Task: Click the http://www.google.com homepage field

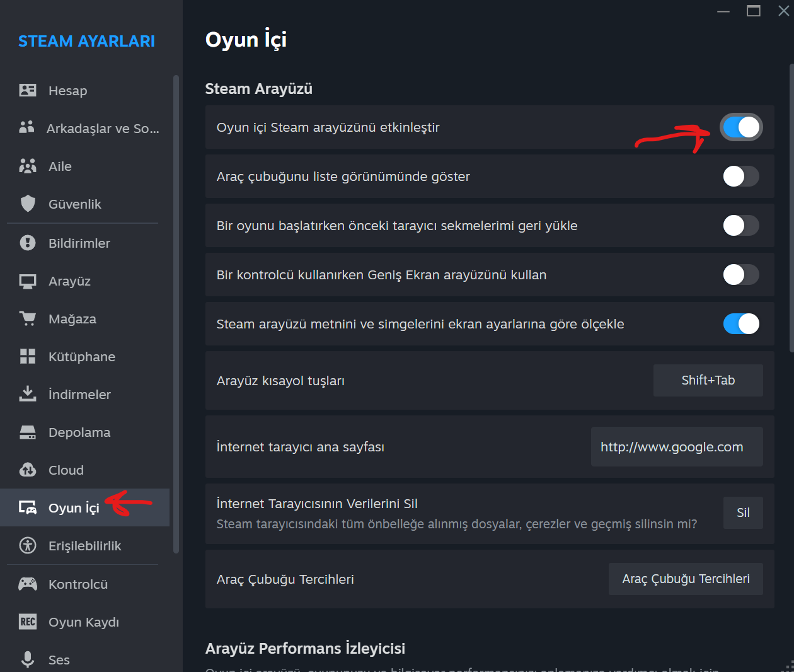Action: coord(677,447)
